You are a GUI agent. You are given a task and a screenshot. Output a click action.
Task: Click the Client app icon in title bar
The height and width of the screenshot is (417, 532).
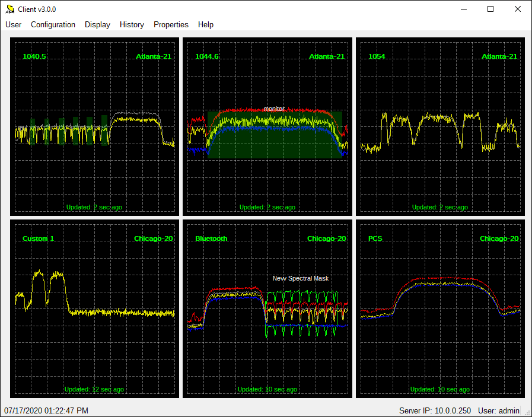[x=10, y=9]
